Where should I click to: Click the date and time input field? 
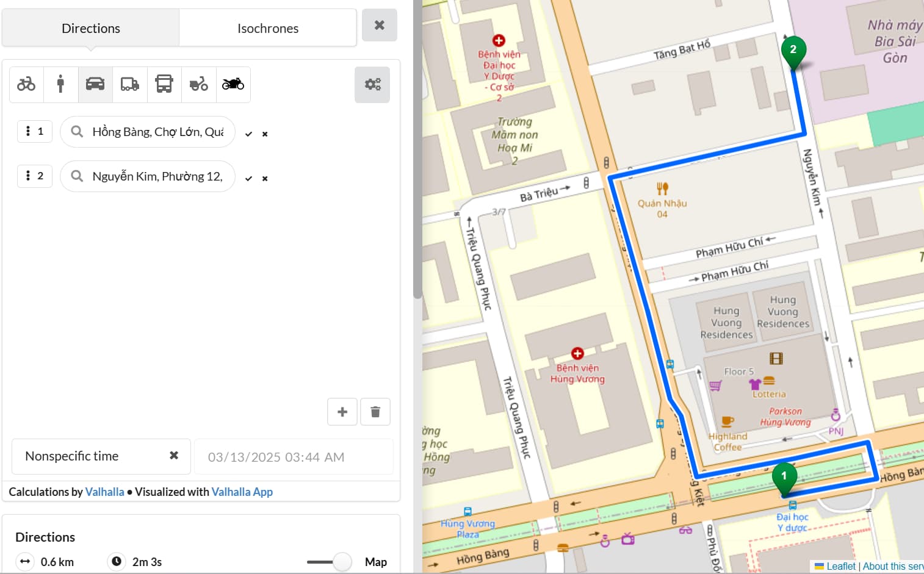[x=294, y=457]
